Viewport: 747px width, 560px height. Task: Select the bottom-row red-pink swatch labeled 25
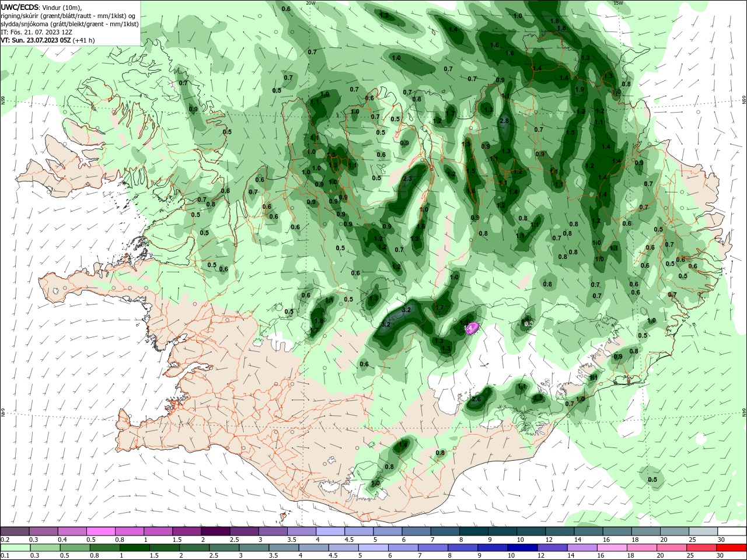(701, 548)
